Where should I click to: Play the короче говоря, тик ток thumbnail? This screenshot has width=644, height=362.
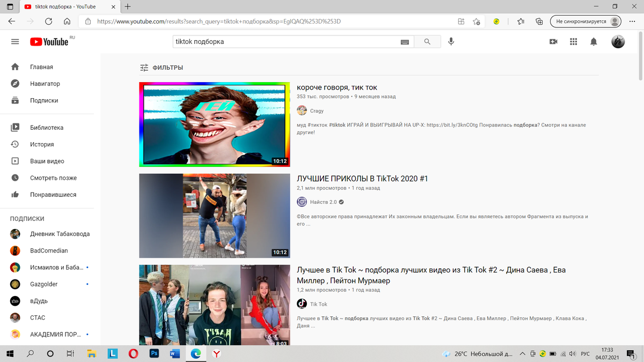tap(214, 124)
